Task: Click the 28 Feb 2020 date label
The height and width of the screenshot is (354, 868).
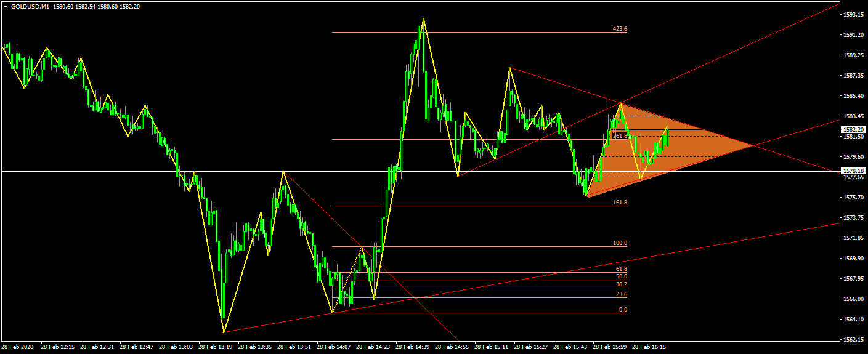Action: point(18,347)
